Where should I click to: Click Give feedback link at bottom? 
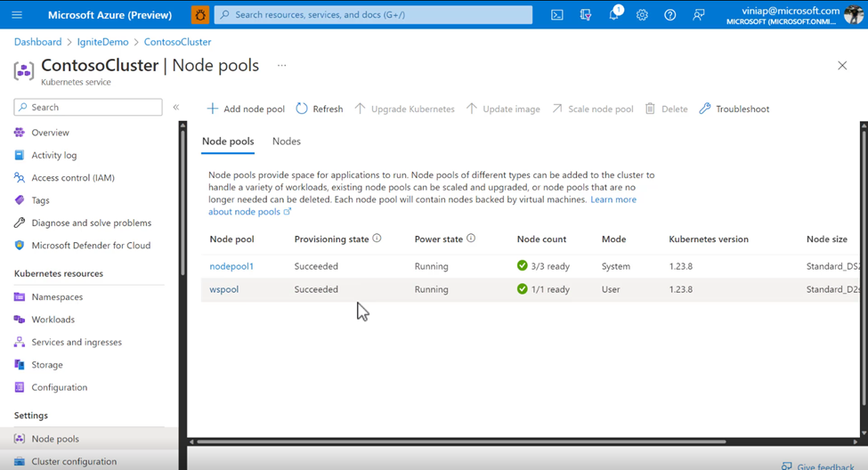pyautogui.click(x=818, y=466)
